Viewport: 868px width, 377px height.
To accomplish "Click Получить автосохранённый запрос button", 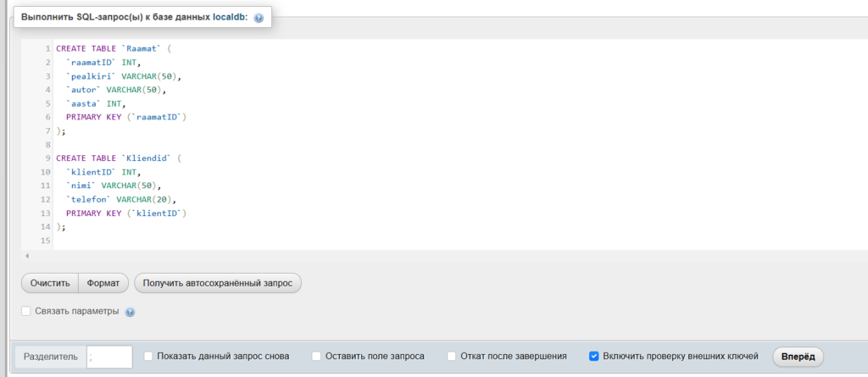I will [218, 282].
